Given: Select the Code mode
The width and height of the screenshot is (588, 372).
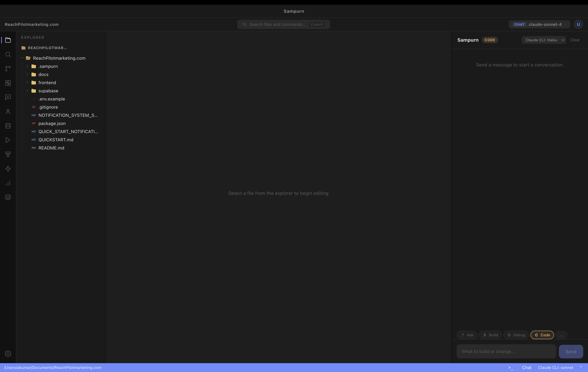Looking at the screenshot, I should click(542, 335).
